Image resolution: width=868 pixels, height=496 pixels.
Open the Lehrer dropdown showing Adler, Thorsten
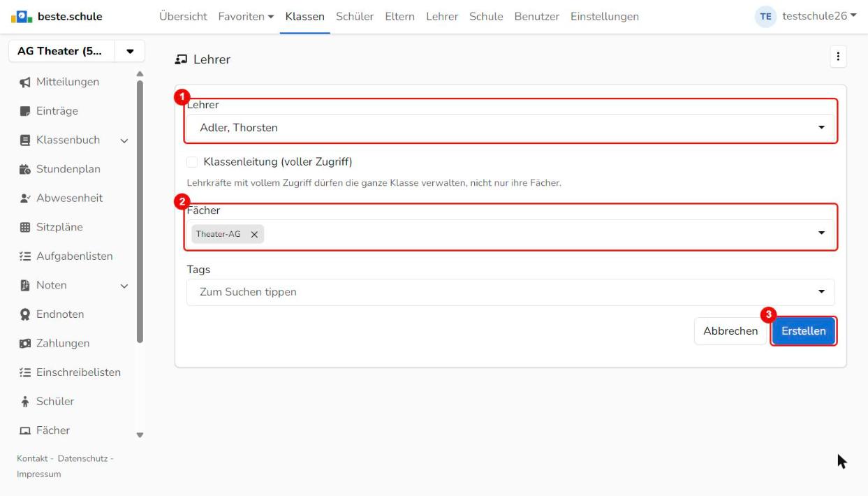click(x=510, y=127)
